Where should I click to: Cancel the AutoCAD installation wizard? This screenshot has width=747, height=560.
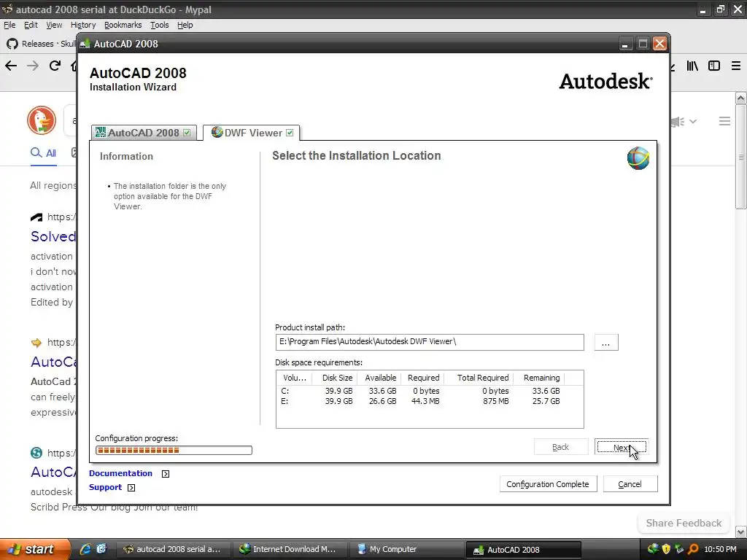click(630, 484)
